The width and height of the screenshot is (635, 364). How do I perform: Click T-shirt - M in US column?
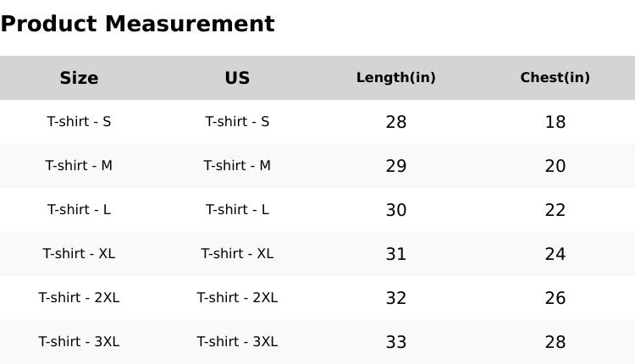237,166
